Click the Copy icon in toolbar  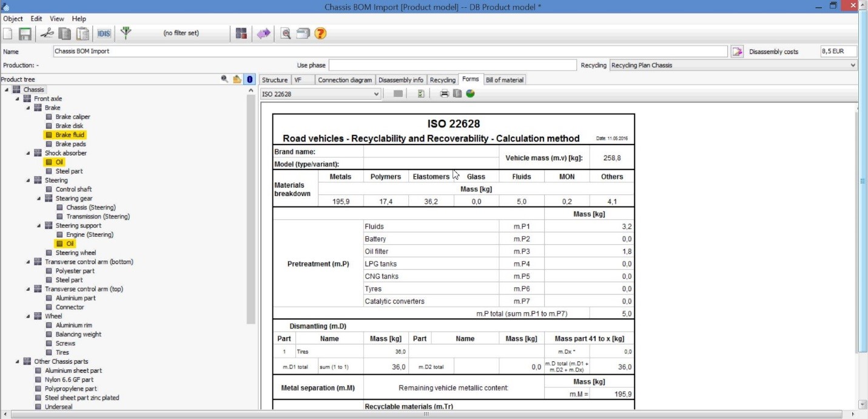click(66, 34)
